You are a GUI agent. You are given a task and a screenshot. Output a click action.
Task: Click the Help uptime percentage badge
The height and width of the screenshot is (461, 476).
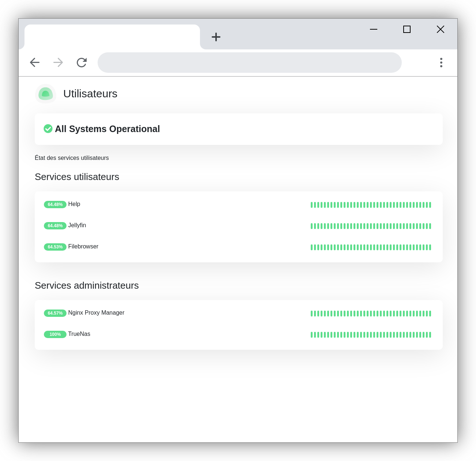(55, 205)
